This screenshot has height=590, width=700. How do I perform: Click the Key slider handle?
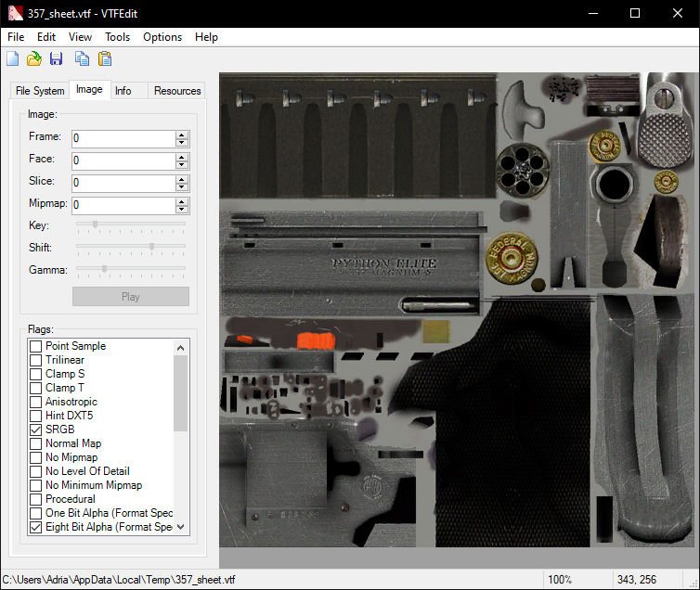coord(95,224)
